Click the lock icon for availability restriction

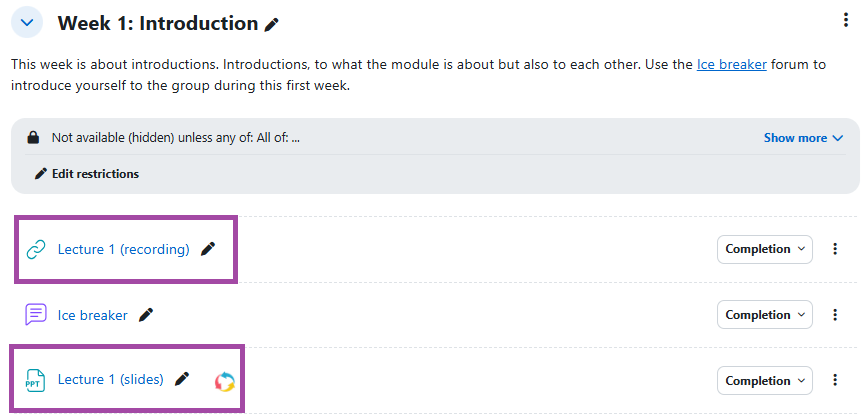(x=33, y=138)
